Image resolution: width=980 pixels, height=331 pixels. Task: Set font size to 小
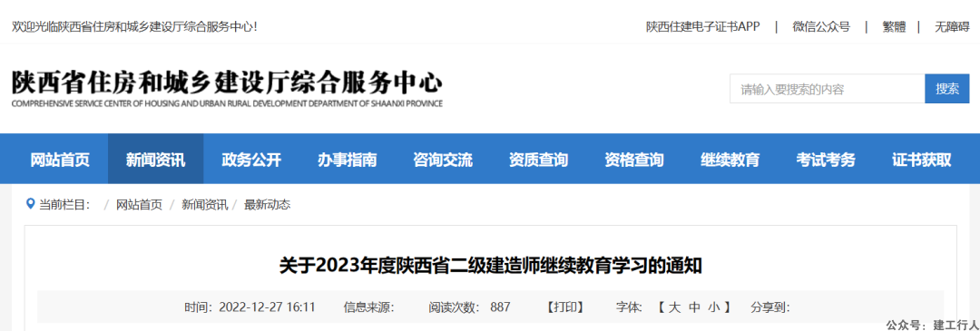point(714,307)
